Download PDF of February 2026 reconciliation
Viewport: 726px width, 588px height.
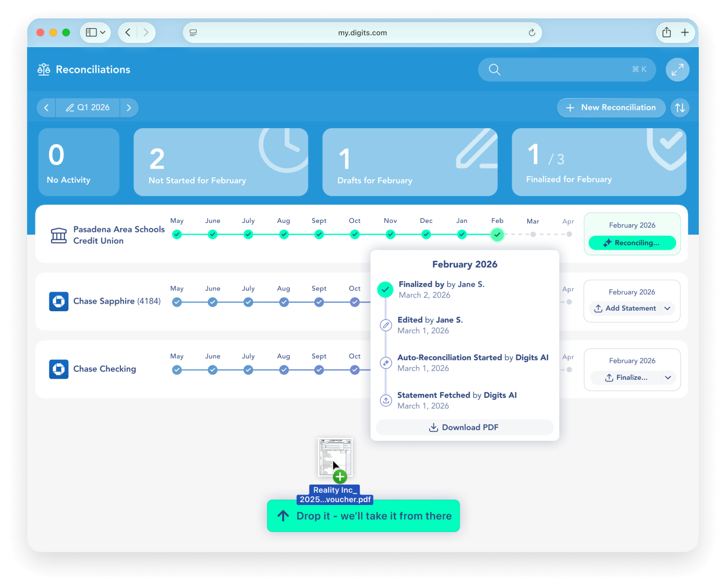coord(464,427)
